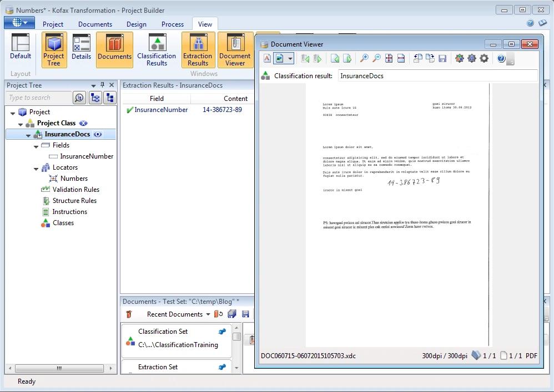Open the Process ribbon tab
This screenshot has height=392, width=554.
pyautogui.click(x=172, y=24)
